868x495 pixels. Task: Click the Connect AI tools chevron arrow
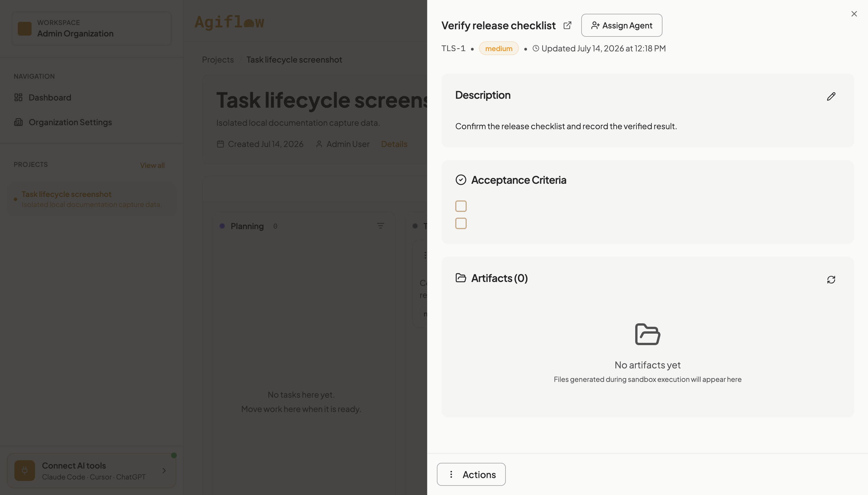(x=164, y=471)
